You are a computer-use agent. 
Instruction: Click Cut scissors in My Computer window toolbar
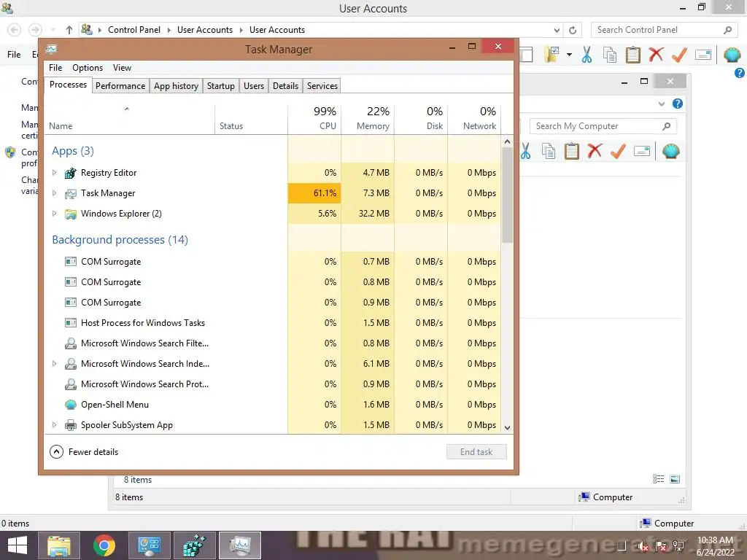coord(525,152)
